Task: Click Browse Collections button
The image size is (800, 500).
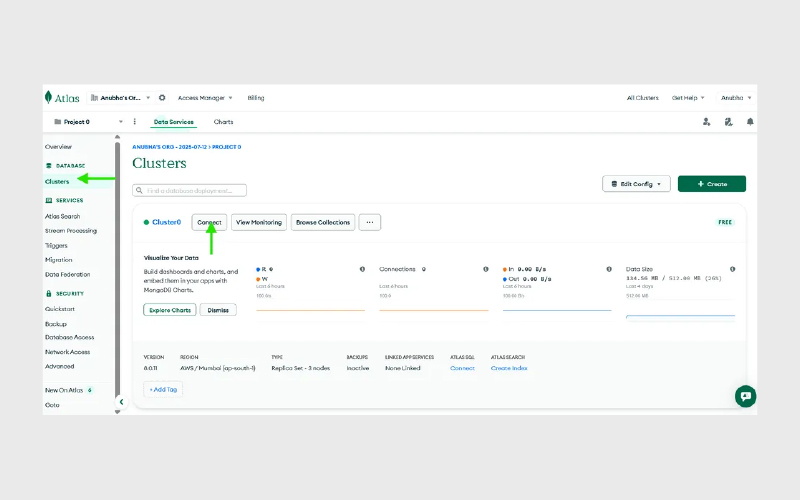Action: (323, 222)
